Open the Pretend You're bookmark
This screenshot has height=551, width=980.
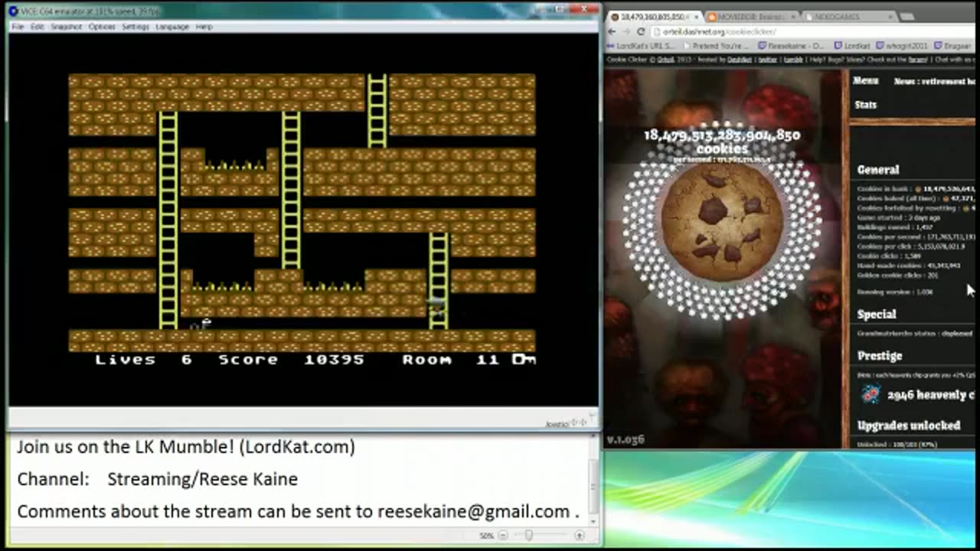715,46
